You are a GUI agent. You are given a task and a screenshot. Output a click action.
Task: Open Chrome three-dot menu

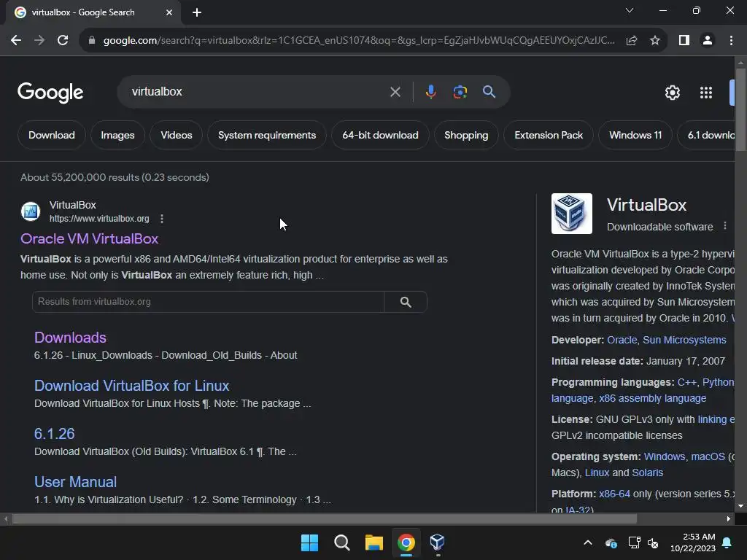click(x=731, y=41)
